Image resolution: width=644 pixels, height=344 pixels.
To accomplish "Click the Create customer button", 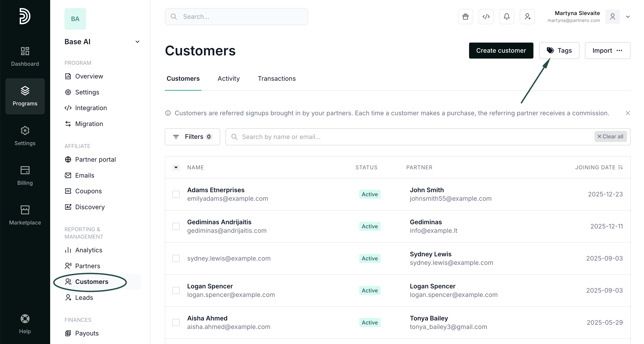I will coord(501,51).
